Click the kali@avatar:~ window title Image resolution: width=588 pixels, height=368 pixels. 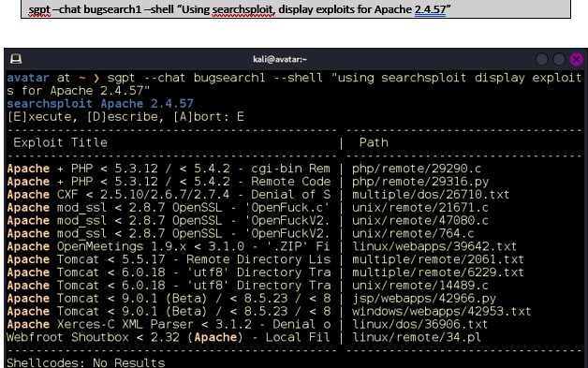pyautogui.click(x=280, y=59)
